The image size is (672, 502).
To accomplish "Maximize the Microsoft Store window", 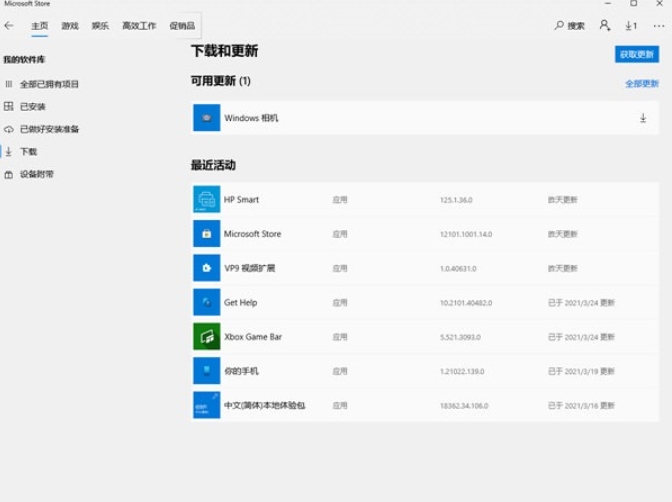I will click(633, 3).
